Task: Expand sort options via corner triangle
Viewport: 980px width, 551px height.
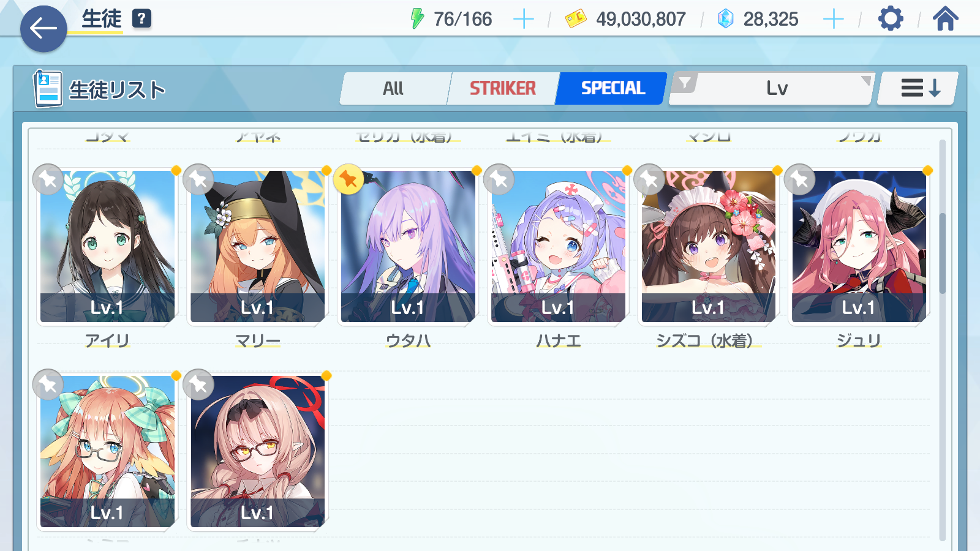Action: tap(865, 80)
